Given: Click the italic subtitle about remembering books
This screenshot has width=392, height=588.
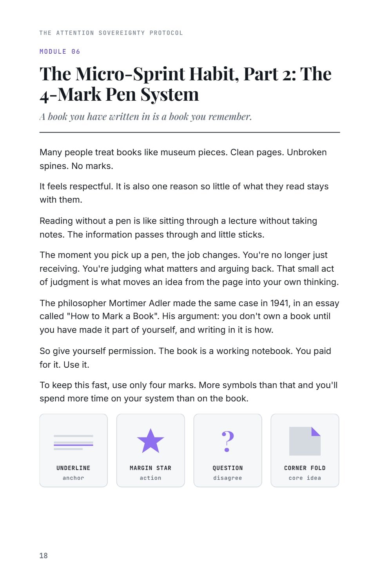Looking at the screenshot, I should pos(145,116).
